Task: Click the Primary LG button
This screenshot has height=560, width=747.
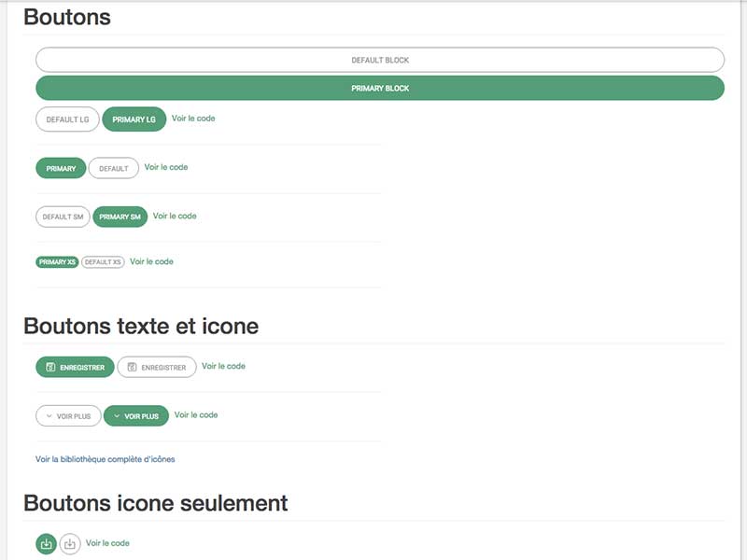Action: [134, 119]
